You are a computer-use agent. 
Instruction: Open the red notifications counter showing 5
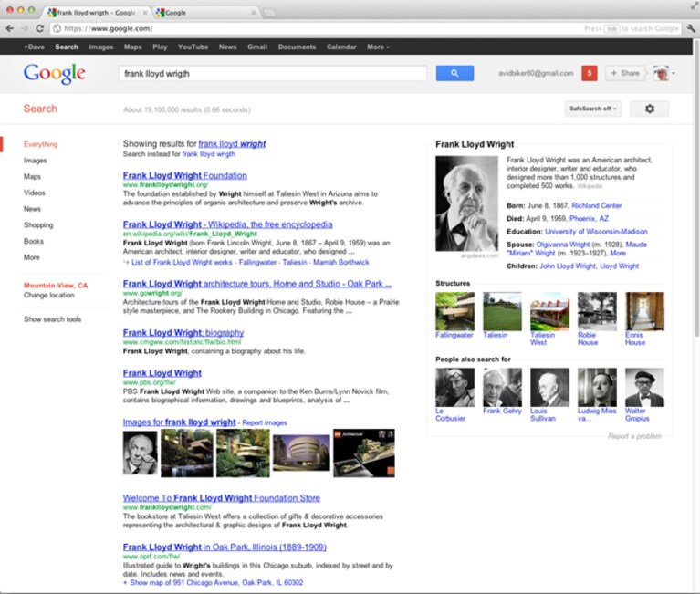tap(590, 73)
